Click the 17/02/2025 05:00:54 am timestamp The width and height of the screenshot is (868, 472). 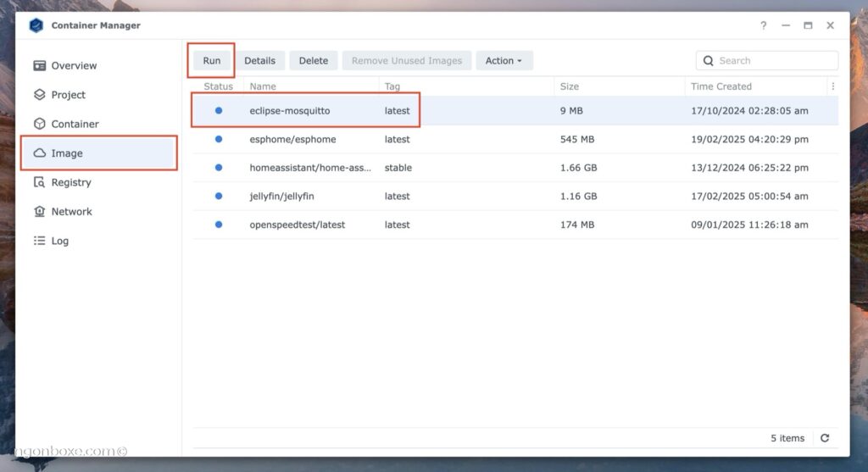(749, 197)
